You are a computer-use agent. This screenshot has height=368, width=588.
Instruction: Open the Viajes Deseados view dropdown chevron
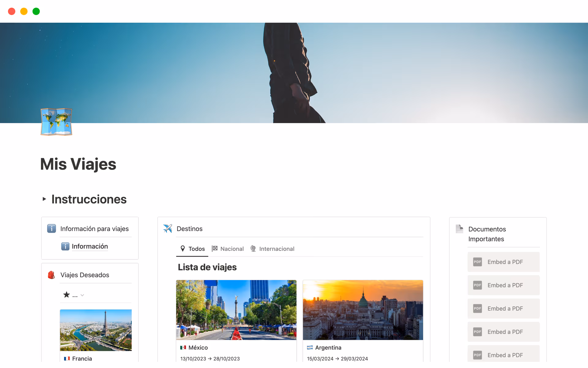point(82,295)
